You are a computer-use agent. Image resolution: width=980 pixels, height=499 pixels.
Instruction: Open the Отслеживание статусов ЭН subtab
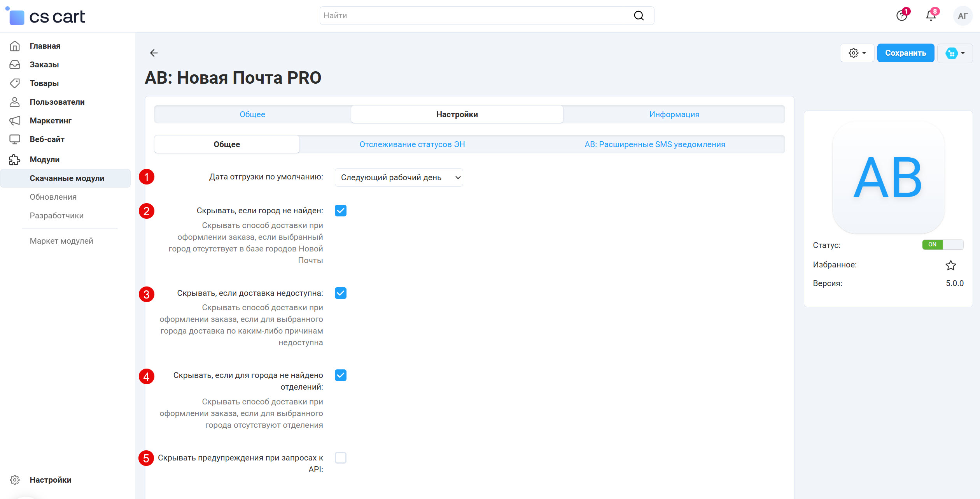411,144
